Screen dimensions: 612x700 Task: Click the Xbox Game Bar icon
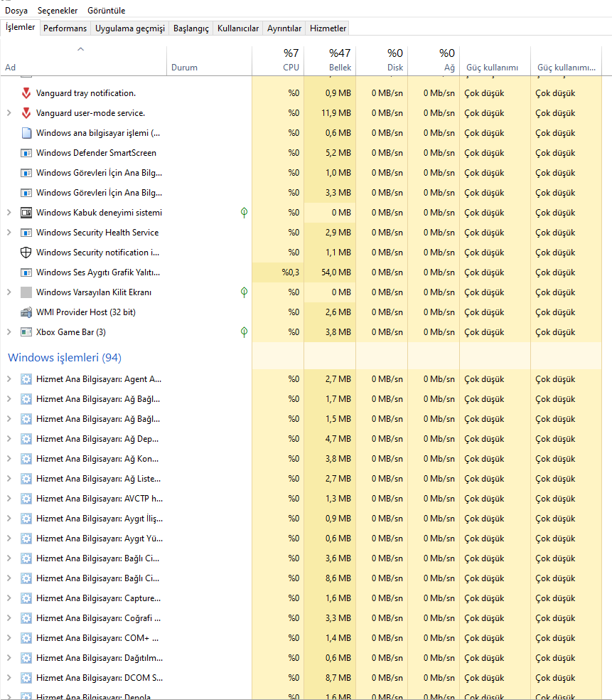(x=26, y=332)
